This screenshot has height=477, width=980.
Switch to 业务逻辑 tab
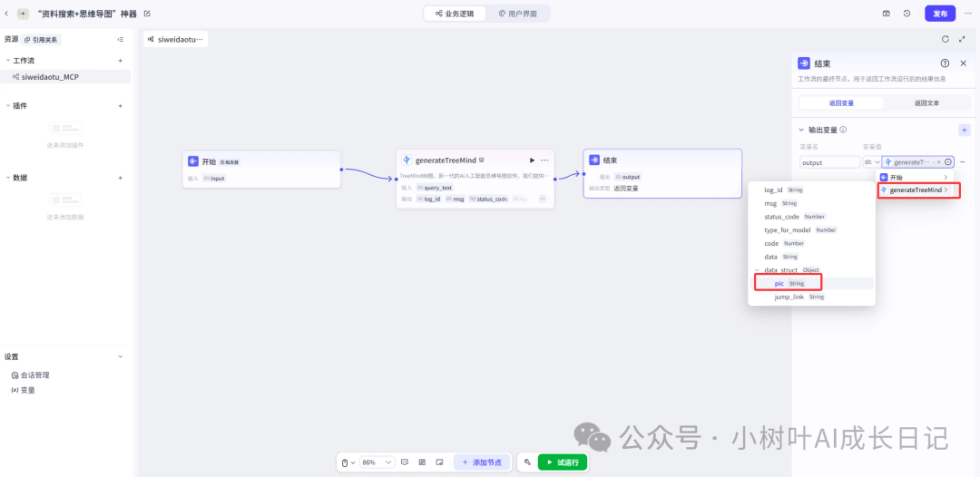click(x=455, y=14)
